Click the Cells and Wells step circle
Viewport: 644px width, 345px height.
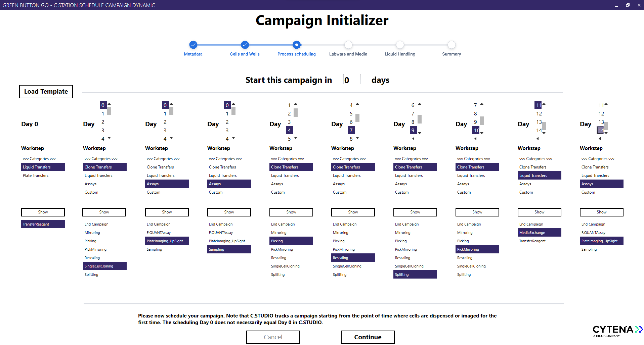tap(245, 45)
